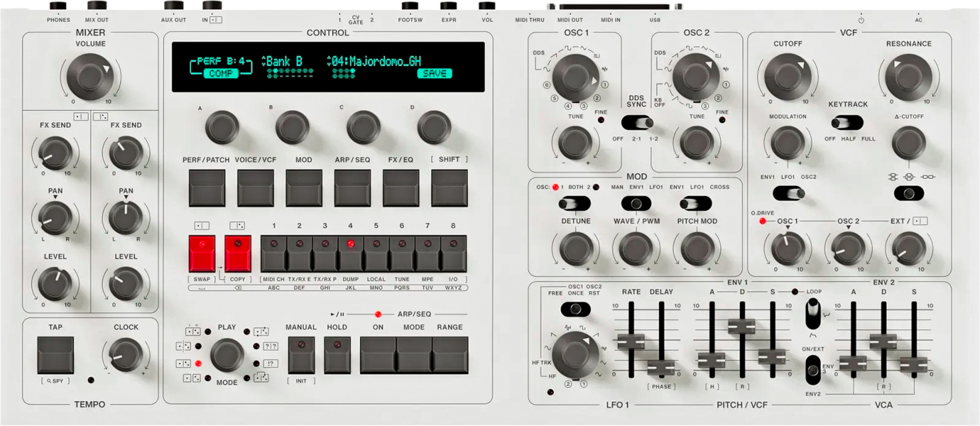Flip the ENV 1 LOOP switch
This screenshot has width=980, height=426.
point(813,314)
